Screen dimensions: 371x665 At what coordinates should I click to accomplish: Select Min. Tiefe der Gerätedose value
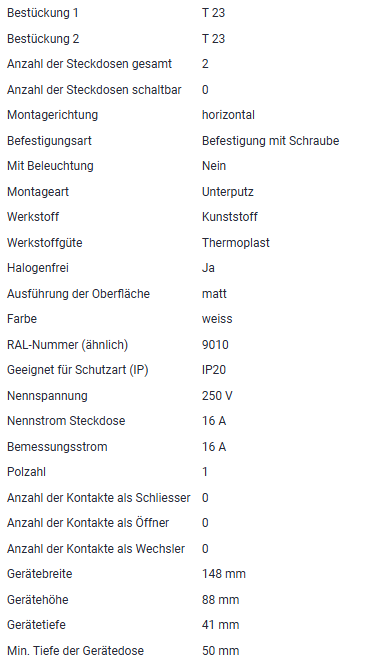pos(220,651)
